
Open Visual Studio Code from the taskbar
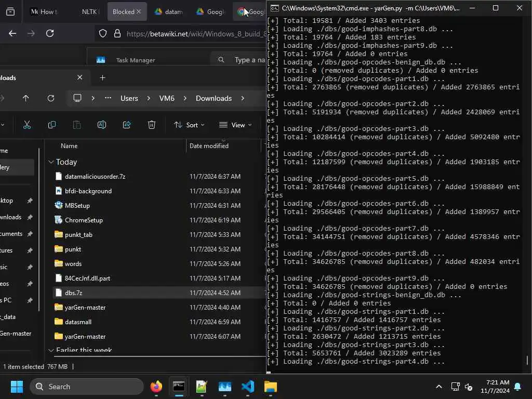tap(248, 387)
